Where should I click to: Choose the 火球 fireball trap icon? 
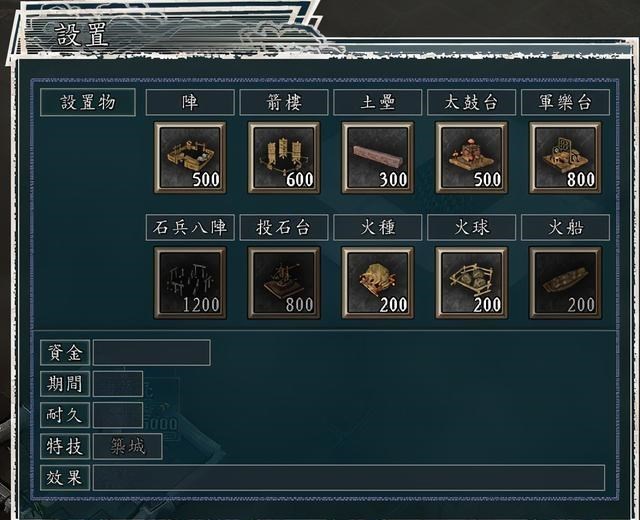[x=471, y=283]
